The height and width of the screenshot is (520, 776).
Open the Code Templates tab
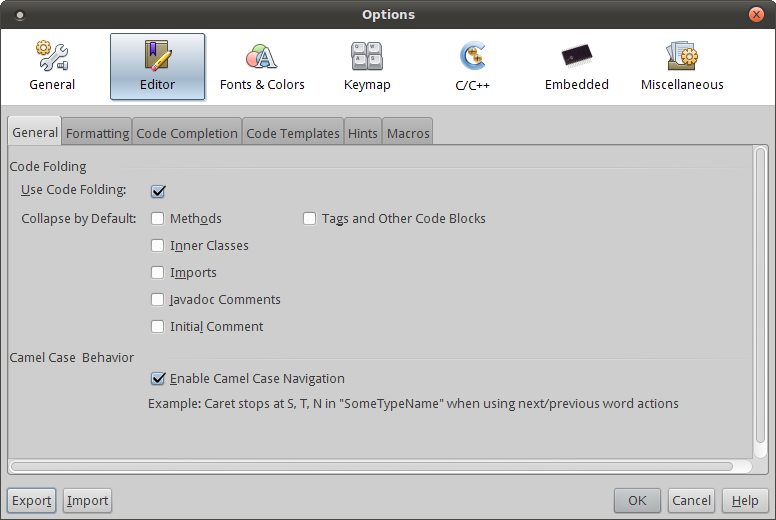pos(292,133)
